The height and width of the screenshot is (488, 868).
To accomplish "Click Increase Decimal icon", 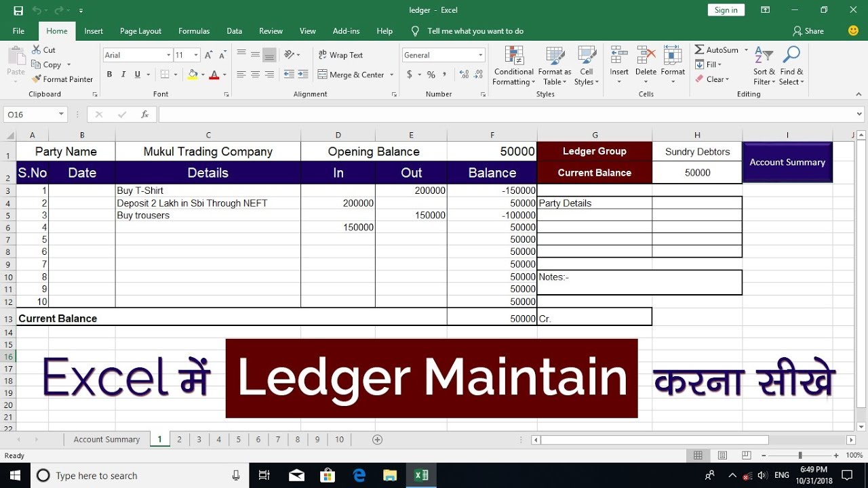I will coord(464,75).
